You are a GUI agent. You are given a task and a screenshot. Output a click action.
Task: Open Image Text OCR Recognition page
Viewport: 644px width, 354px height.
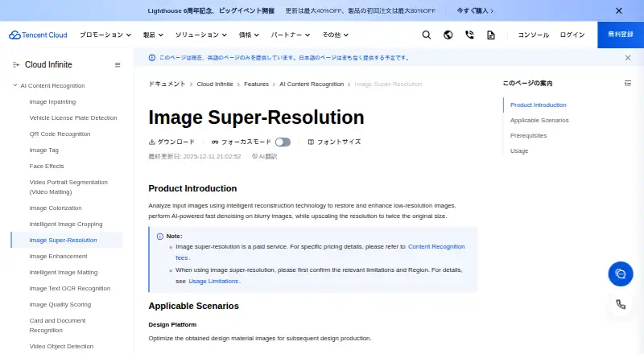[x=70, y=289]
